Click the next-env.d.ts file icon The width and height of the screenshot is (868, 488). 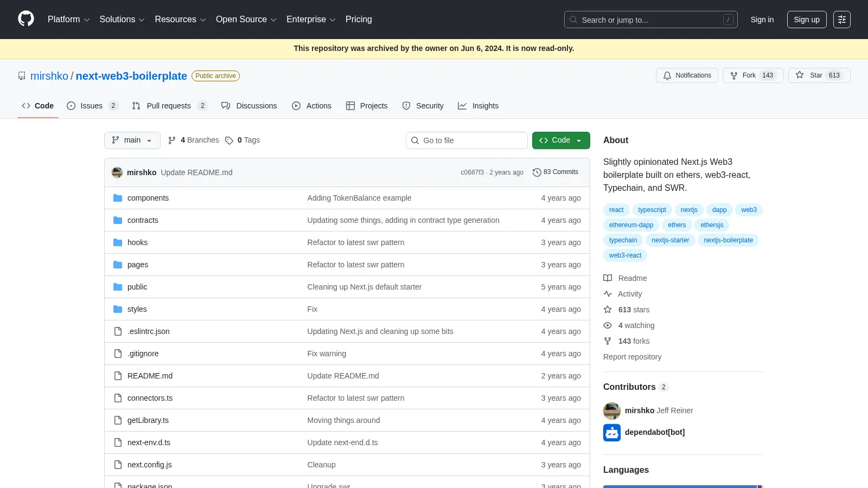click(x=118, y=442)
